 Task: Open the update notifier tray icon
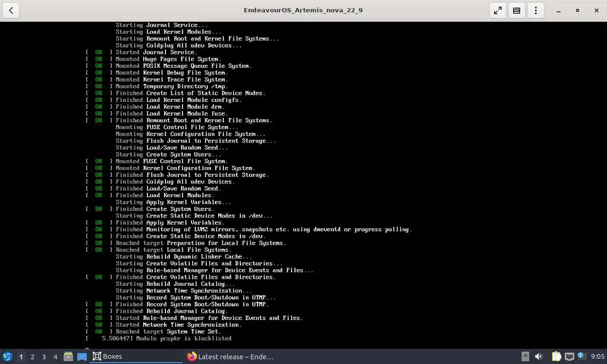click(x=581, y=356)
